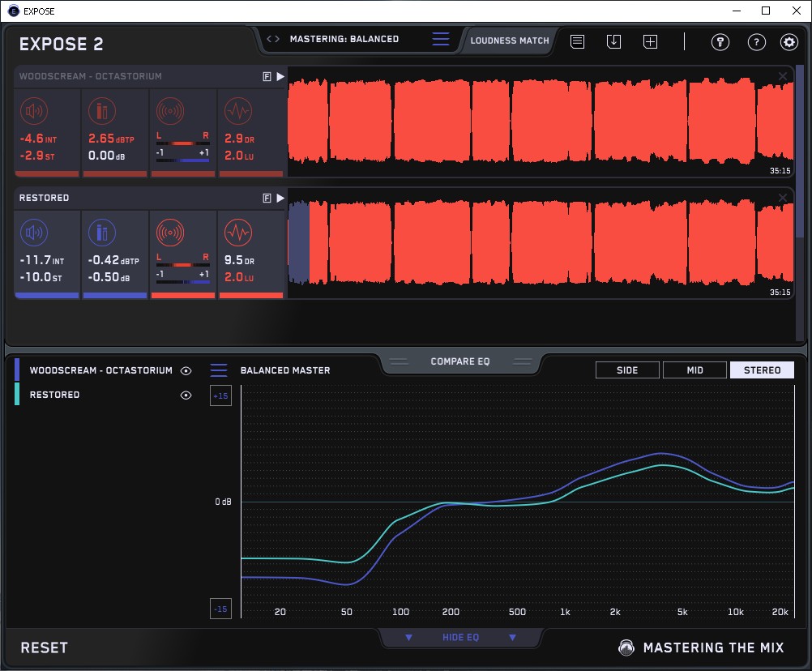812x671 pixels.
Task: Click the Mastering The Mix logo link
Action: click(x=701, y=647)
